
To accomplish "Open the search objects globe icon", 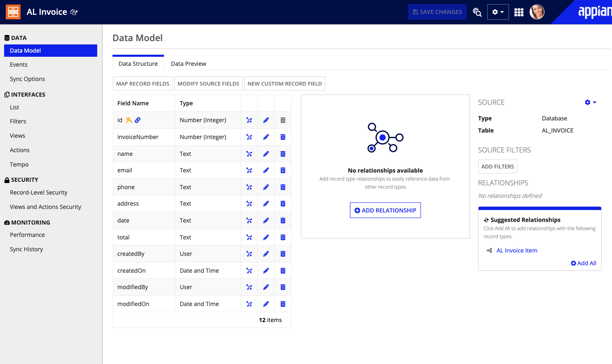I will [x=477, y=12].
